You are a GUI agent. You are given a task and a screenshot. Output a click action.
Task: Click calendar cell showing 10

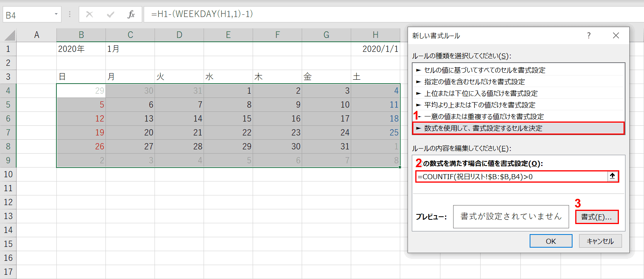[x=326, y=105]
